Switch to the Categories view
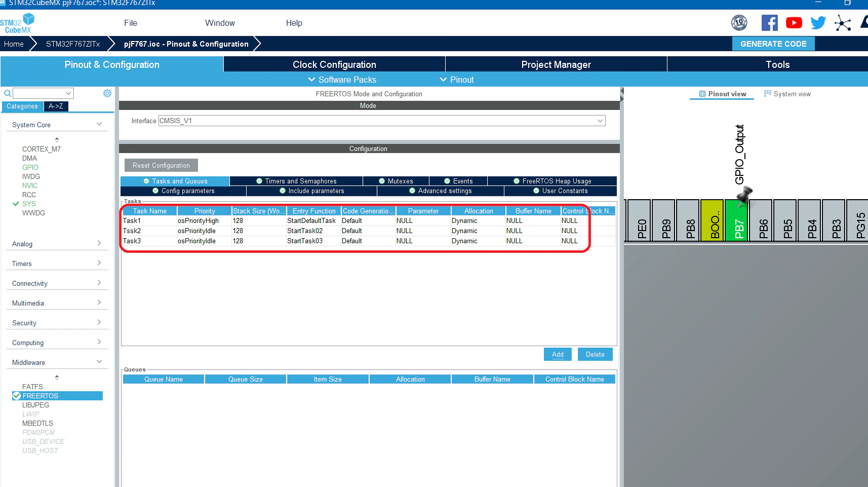Viewport: 868px width, 487px height. pos(22,106)
